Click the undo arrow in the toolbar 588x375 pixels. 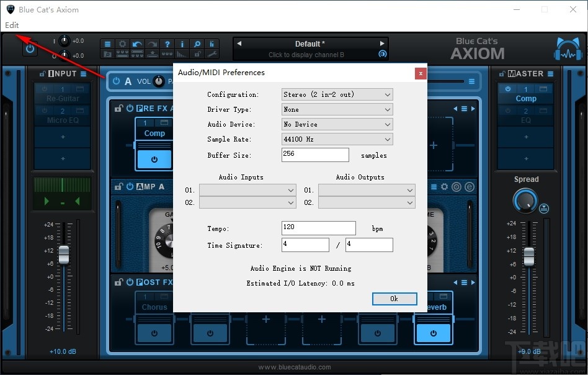[x=137, y=44]
